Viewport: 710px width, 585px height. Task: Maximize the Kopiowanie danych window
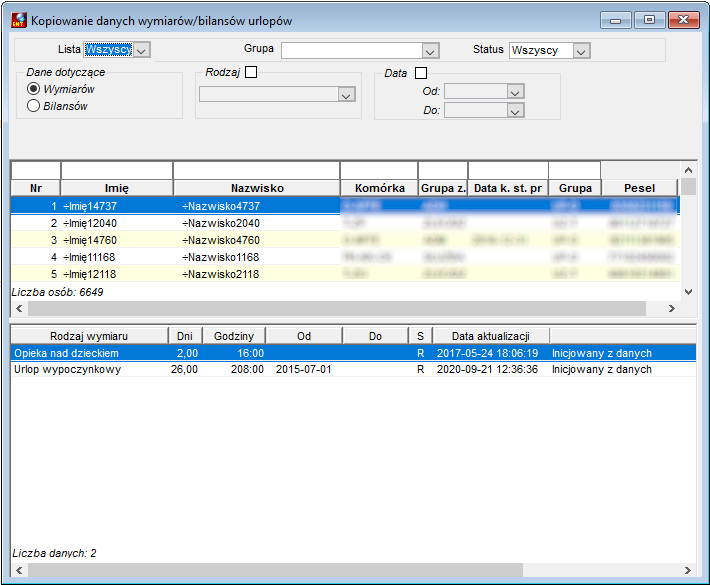[x=649, y=20]
